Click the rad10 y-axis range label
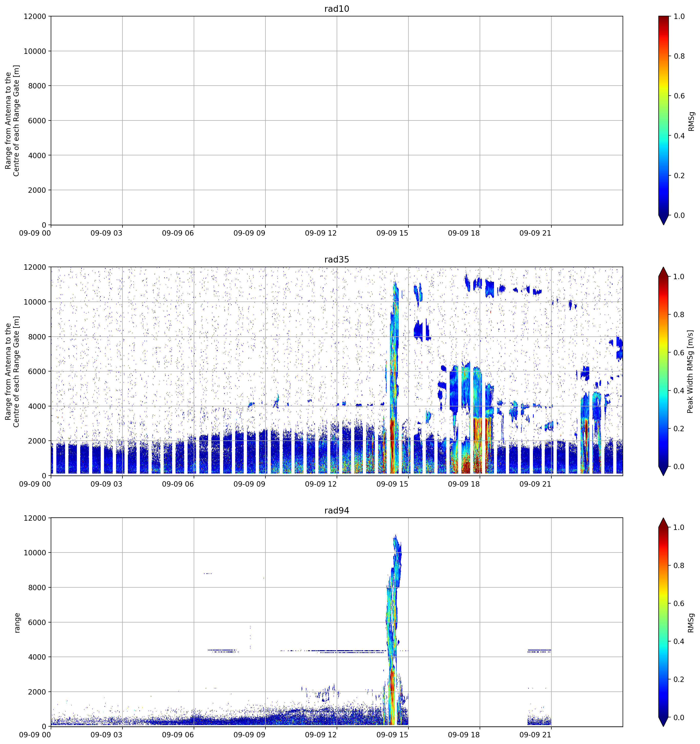This screenshot has height=744, width=700. click(x=12, y=120)
